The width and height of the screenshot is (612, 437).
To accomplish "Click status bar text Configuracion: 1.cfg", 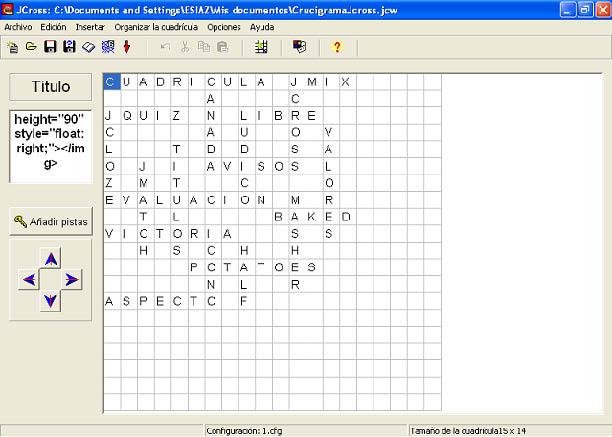I will (x=244, y=431).
